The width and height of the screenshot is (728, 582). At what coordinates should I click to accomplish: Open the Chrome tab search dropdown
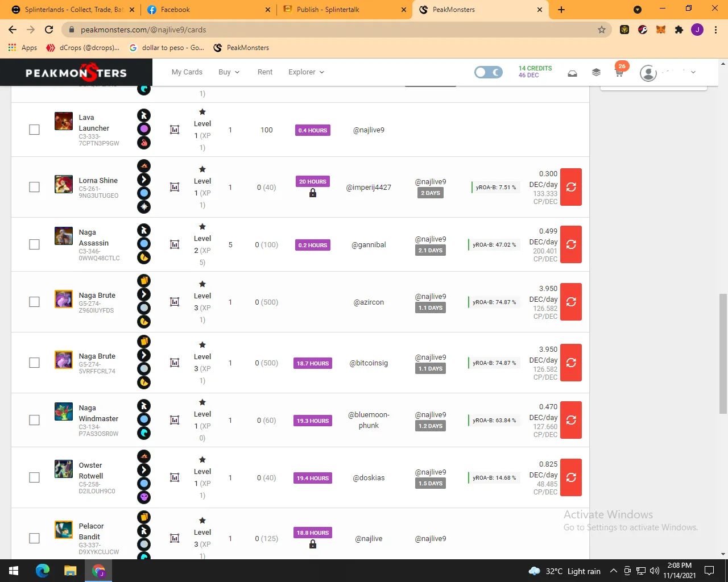638,10
